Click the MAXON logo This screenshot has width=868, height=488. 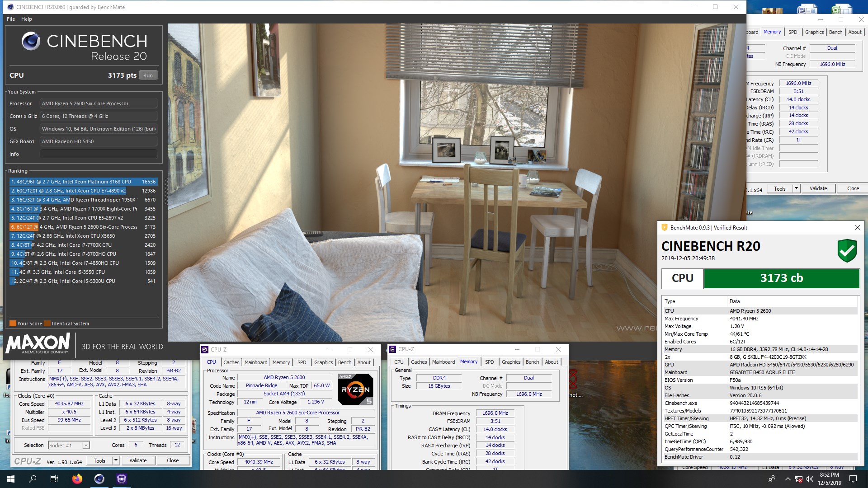[38, 344]
